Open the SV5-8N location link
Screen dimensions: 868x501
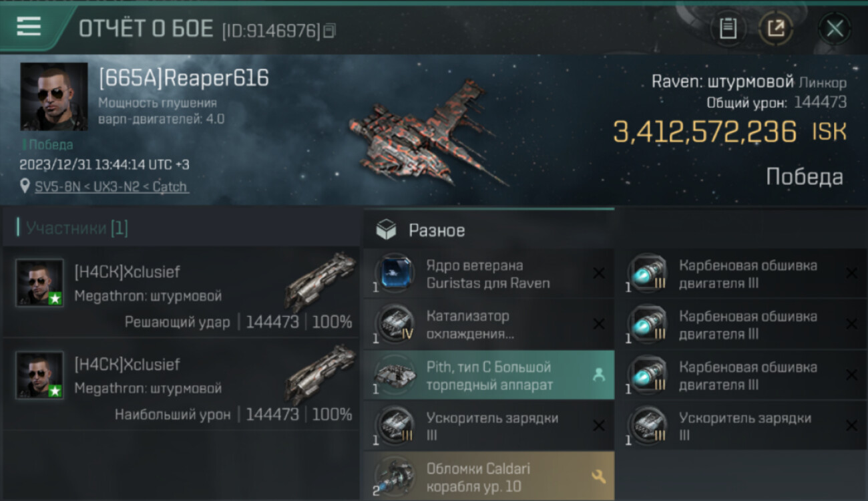[x=112, y=186]
